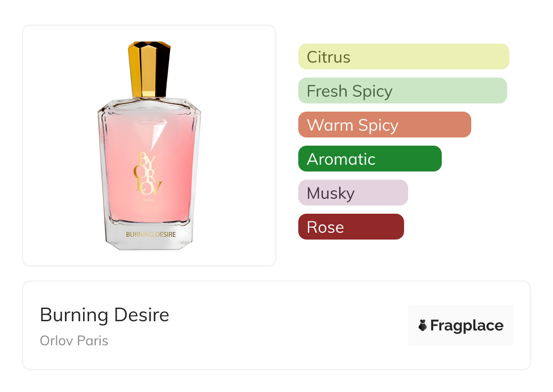Click the Fragplace perfume bottle icon
553x392 pixels.
[x=423, y=325]
